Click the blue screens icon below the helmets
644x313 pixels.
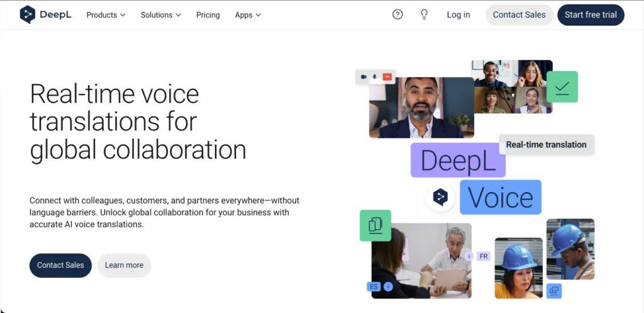(x=554, y=291)
